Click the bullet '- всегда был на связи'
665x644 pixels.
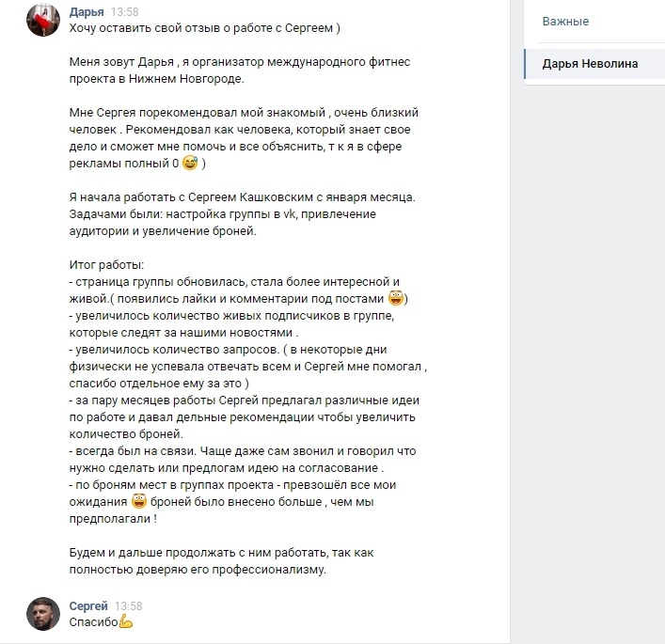click(243, 459)
